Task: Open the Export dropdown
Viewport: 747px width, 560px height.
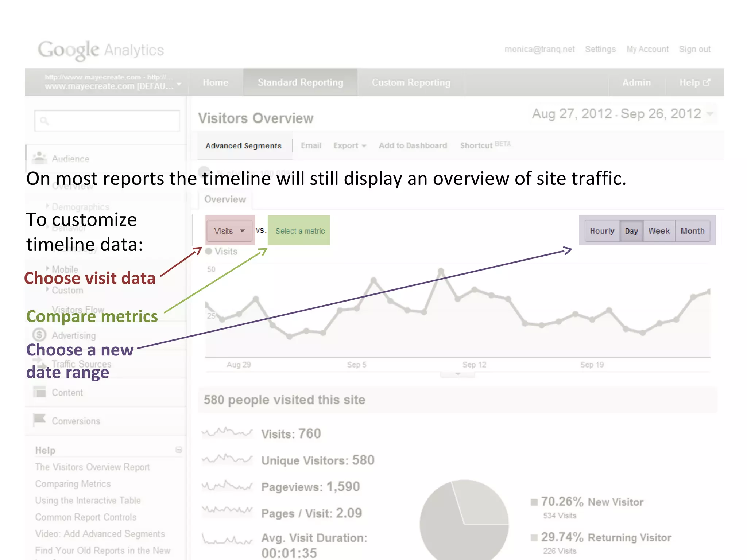Action: click(349, 146)
